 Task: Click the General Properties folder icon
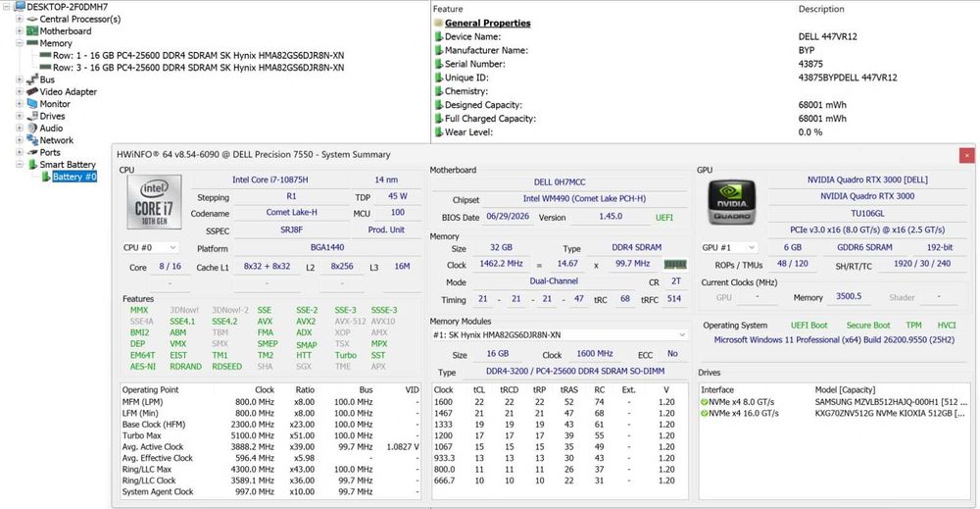[x=438, y=23]
